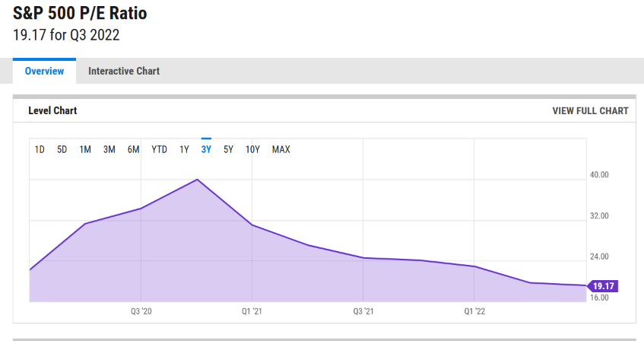Click the 32.00 y-axis label

(599, 216)
